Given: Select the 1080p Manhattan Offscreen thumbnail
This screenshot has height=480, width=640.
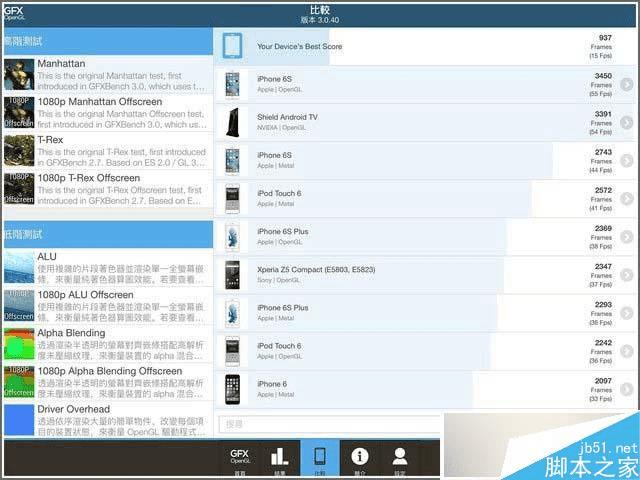Looking at the screenshot, I should [x=19, y=113].
